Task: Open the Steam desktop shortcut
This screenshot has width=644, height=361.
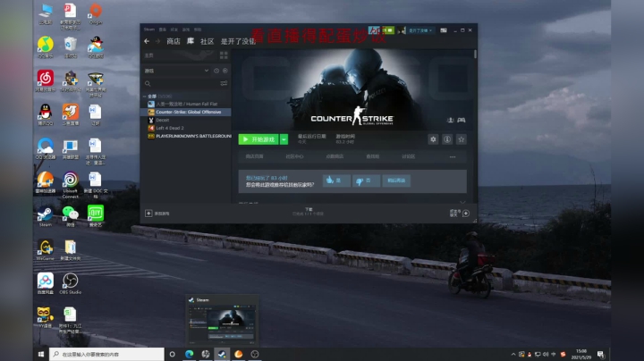Action: click(x=46, y=216)
